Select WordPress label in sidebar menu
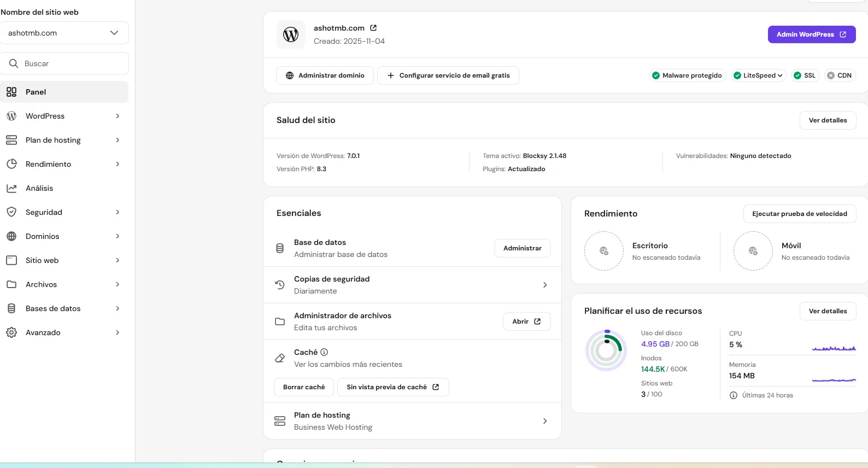Viewport: 868px width, 468px height. click(x=45, y=116)
